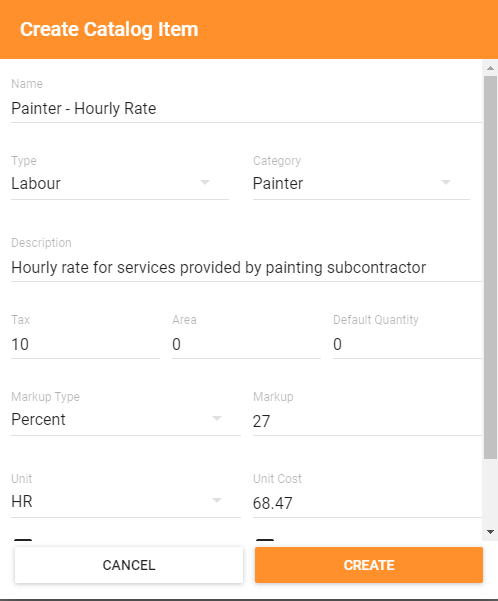Click the Create Catalog Item header title

pyautogui.click(x=109, y=30)
